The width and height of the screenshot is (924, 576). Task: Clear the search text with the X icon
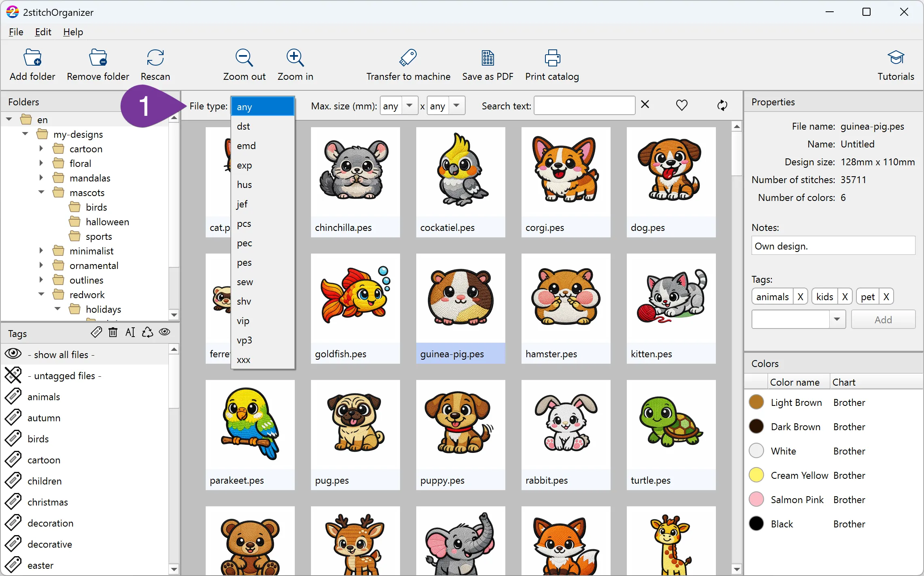(645, 105)
